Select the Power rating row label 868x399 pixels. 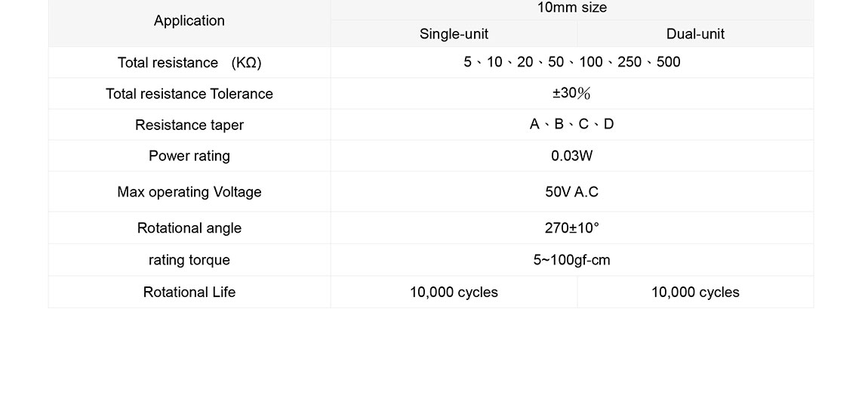[x=189, y=156]
